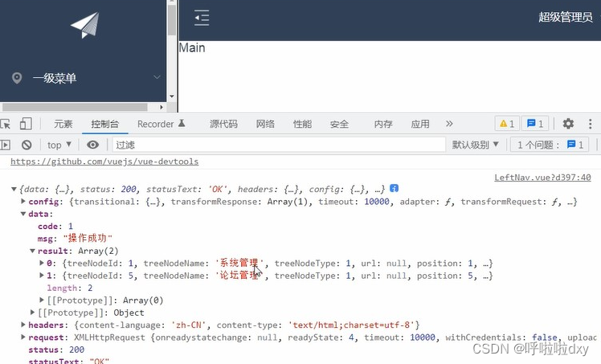
Task: Open the 性能 tab
Action: 302,124
